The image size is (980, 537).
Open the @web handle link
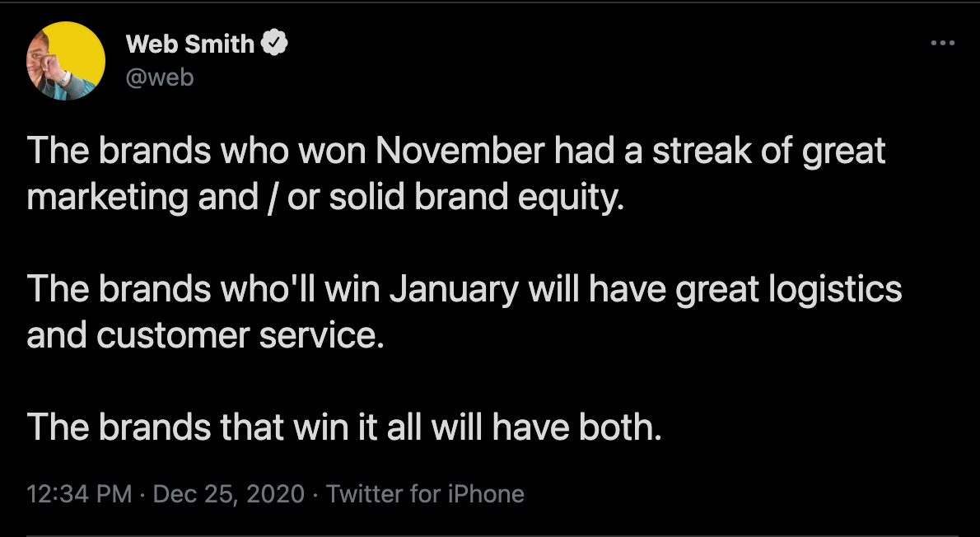(160, 77)
